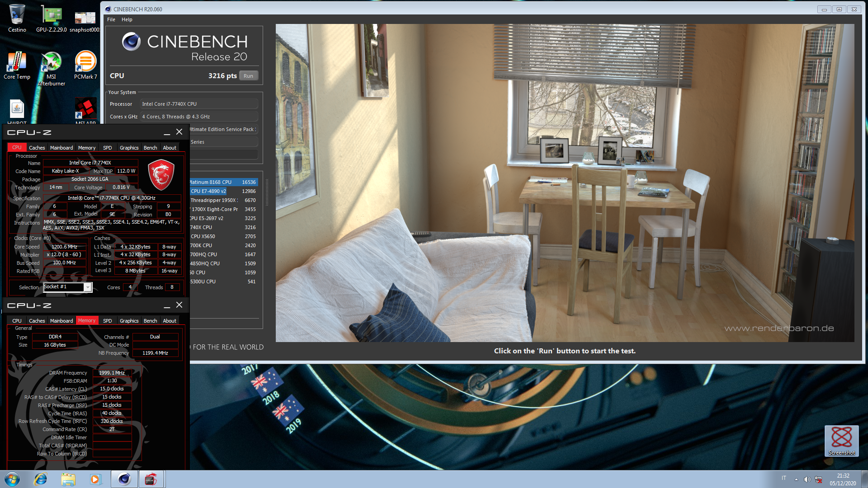
Task: Click the rendered room image preview
Action: (x=565, y=183)
